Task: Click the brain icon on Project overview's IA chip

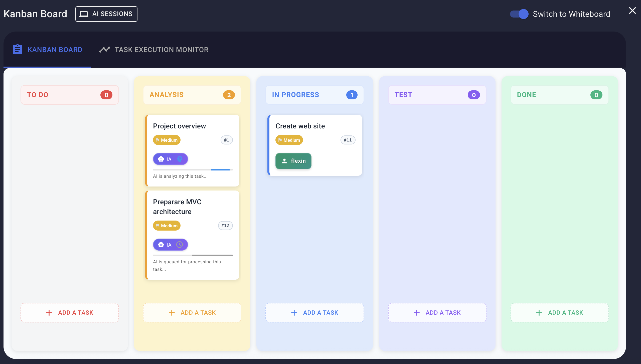Action: [180, 159]
